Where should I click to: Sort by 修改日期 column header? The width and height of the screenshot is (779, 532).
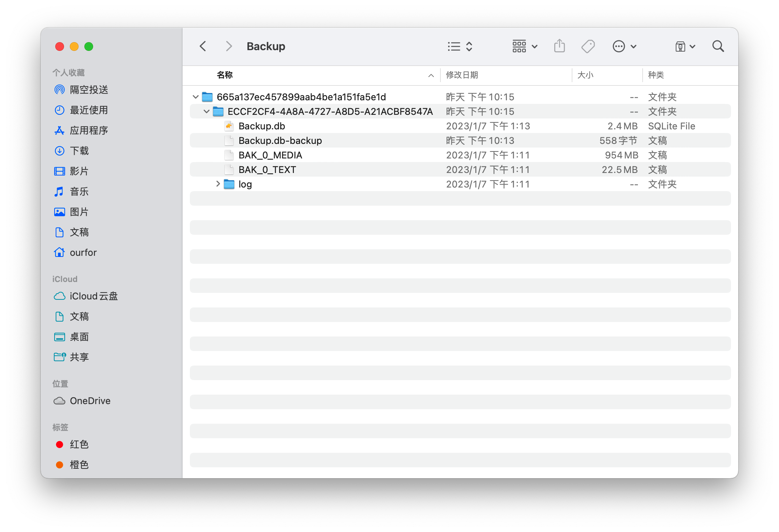click(x=462, y=75)
